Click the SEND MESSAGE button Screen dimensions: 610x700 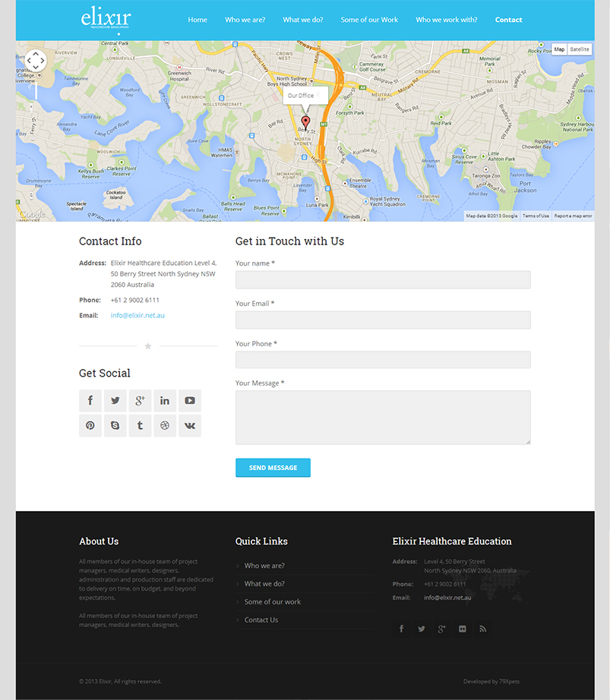(273, 467)
